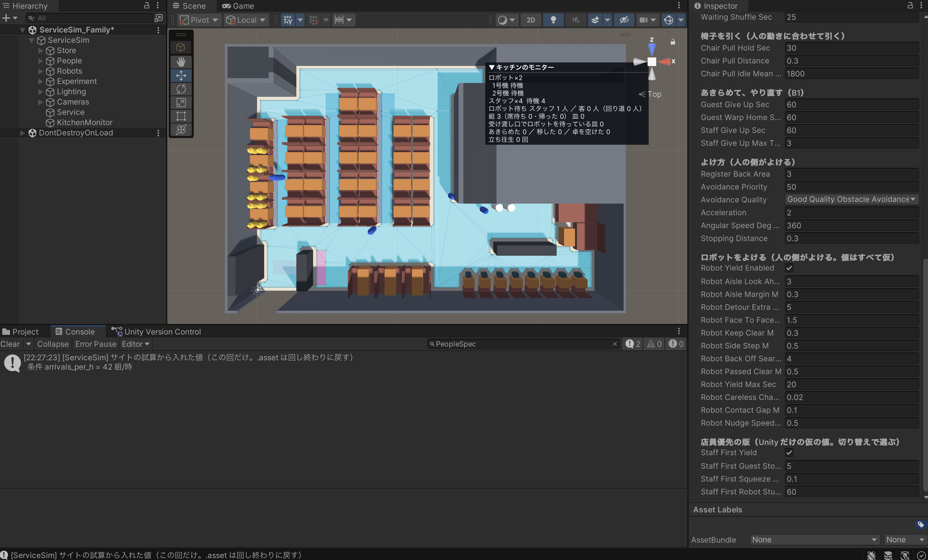Toggle hidden objects visibility eye icon
This screenshot has width=928, height=560.
(x=624, y=20)
